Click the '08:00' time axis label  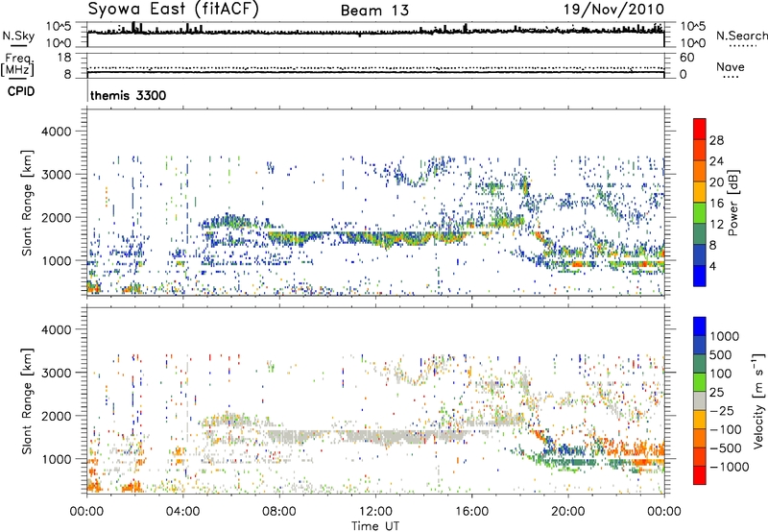[x=279, y=512]
